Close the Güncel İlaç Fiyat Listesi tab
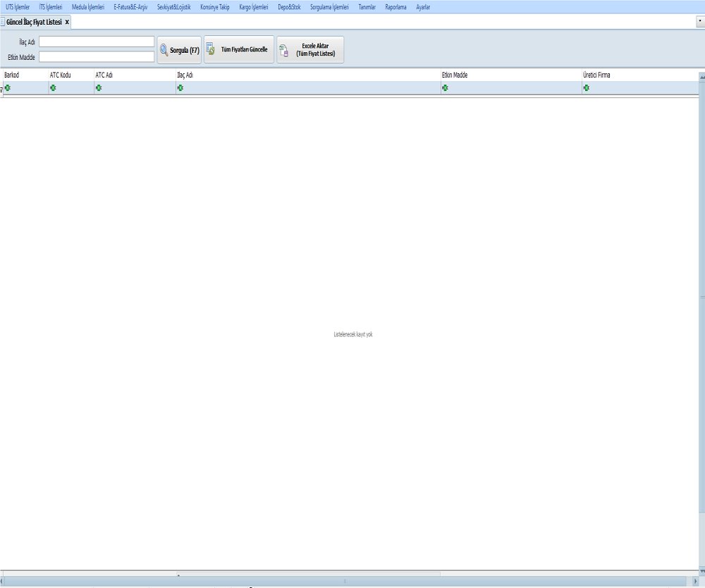 pyautogui.click(x=67, y=22)
